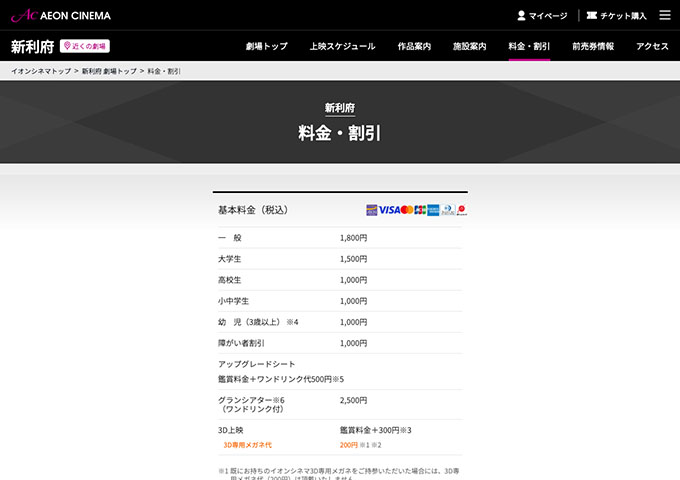Click the 高校生 row label
This screenshot has height=480, width=680.
point(229,280)
